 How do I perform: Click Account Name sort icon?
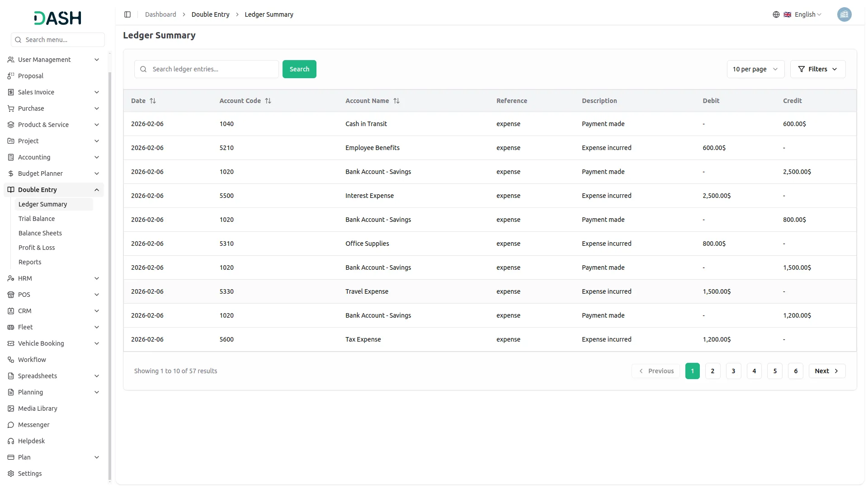point(396,101)
